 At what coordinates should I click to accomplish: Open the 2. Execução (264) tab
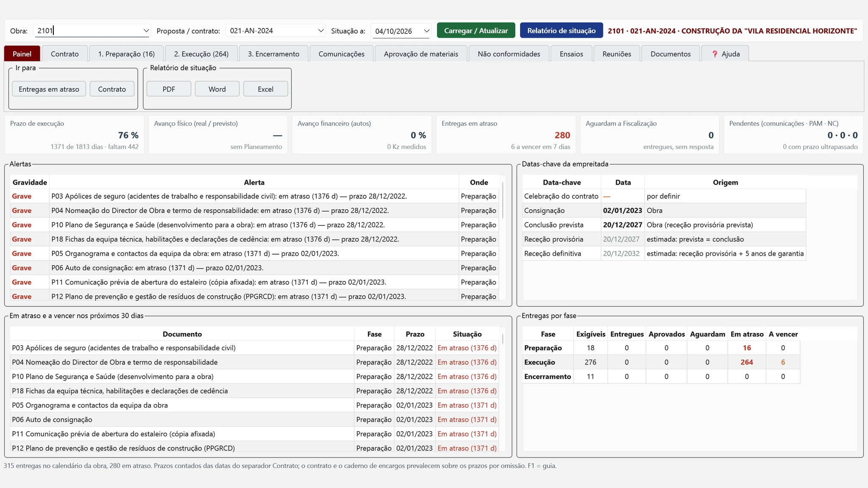point(201,54)
